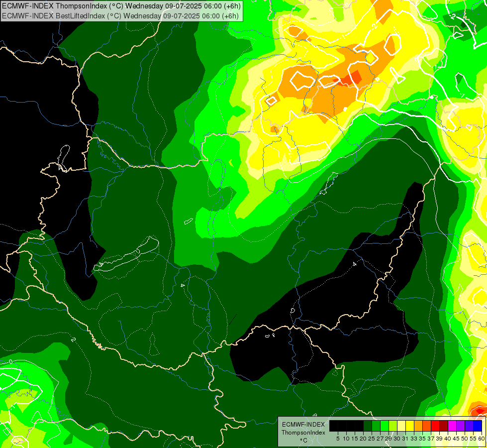Screen dimensions: 487x448
Task: Select the blue 55–60 legend swatch
Action: tap(478, 426)
